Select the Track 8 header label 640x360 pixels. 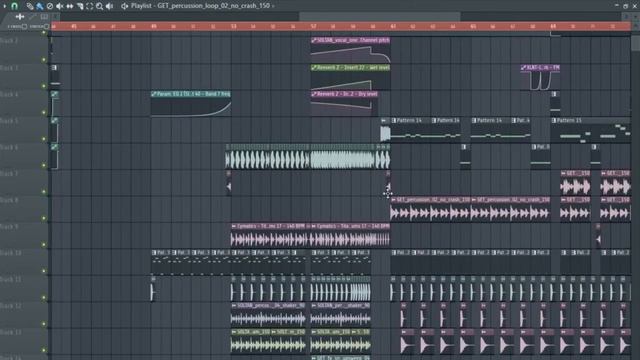tap(10, 200)
